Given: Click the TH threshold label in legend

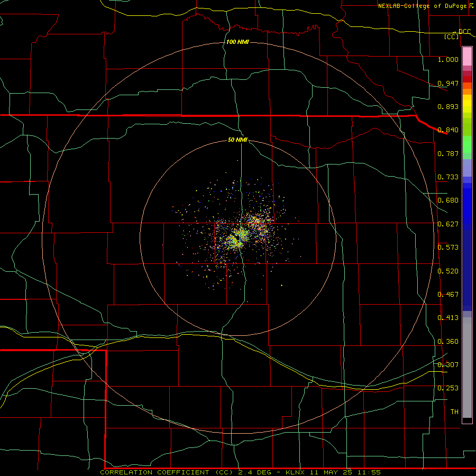Looking at the screenshot, I should click(x=454, y=412).
